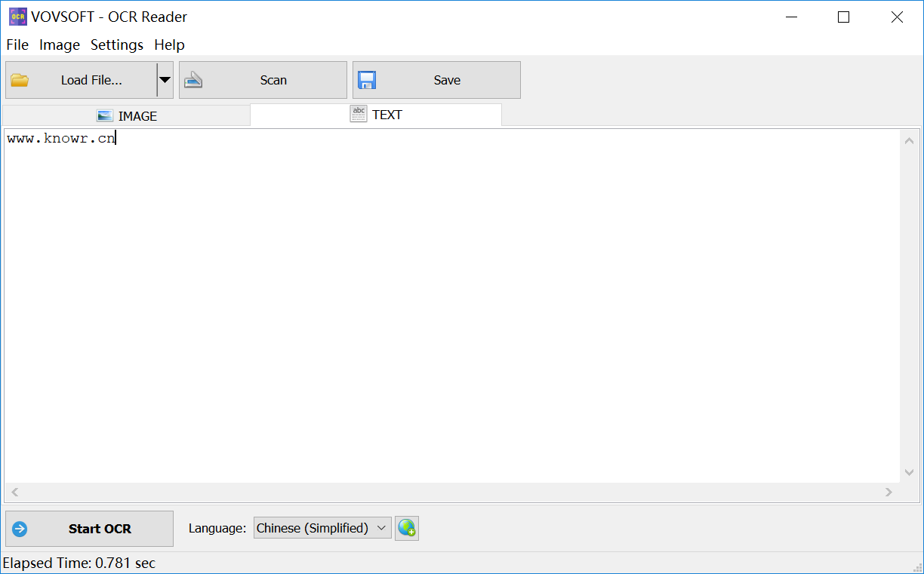Save the recognized text
Screen dimensions: 924x574
(x=436, y=80)
